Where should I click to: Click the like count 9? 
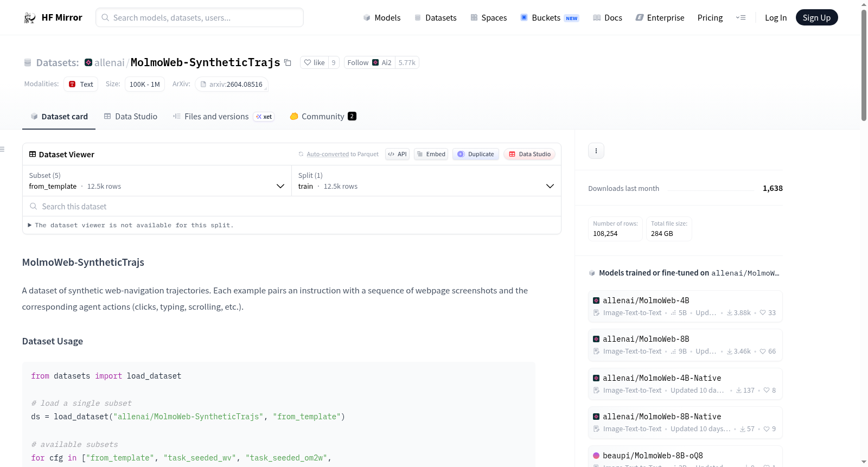click(334, 62)
